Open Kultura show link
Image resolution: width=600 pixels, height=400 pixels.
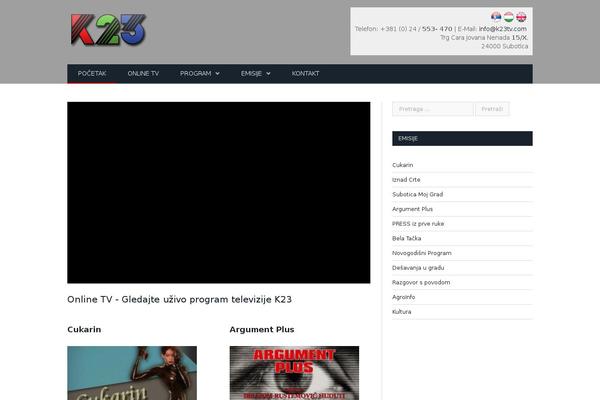pyautogui.click(x=401, y=312)
